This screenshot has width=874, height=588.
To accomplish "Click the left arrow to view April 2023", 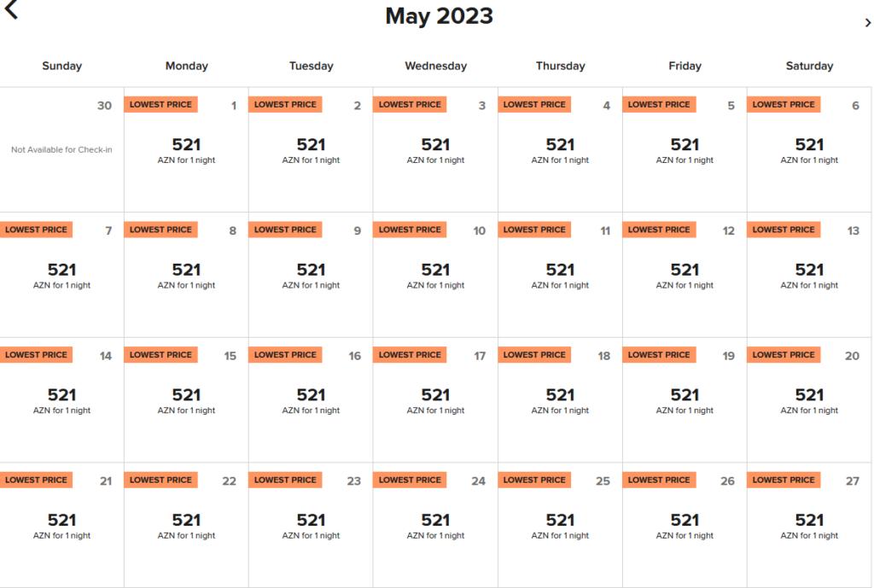I will [12, 12].
